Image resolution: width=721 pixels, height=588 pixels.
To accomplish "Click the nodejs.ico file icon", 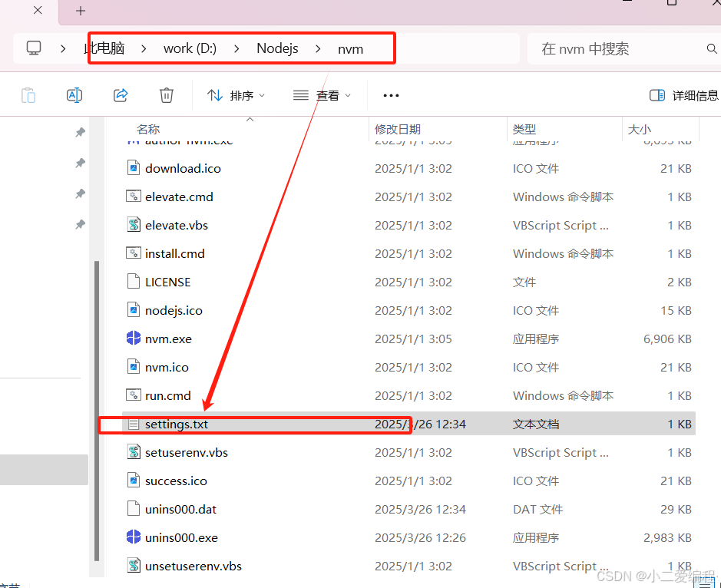I will click(x=134, y=310).
